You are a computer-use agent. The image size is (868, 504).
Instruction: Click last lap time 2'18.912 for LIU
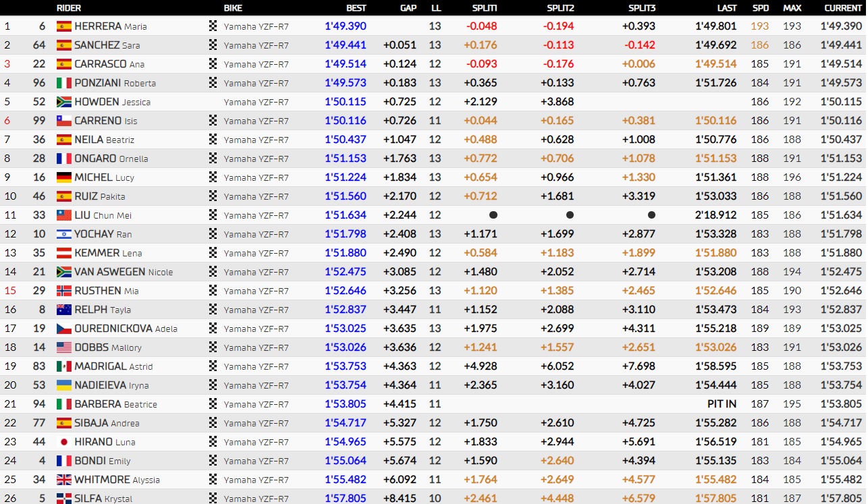(716, 215)
